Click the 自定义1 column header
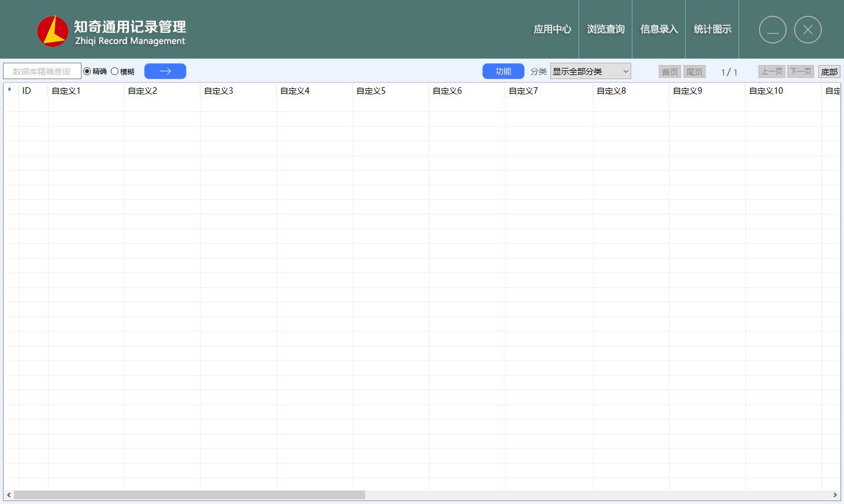The image size is (844, 504). click(x=86, y=91)
